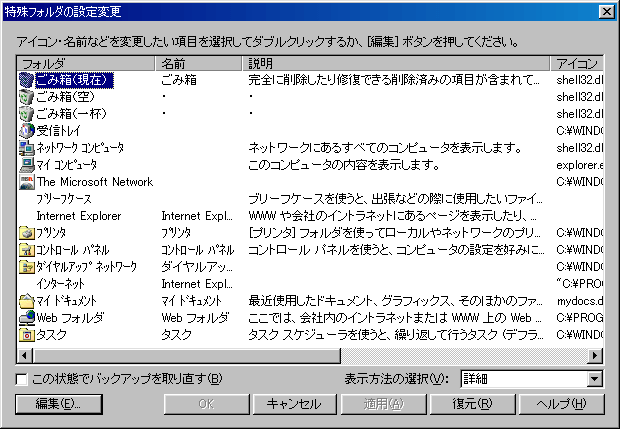620x429 pixels.
Task: Click the タスク scheduler icon
Action: click(x=26, y=335)
